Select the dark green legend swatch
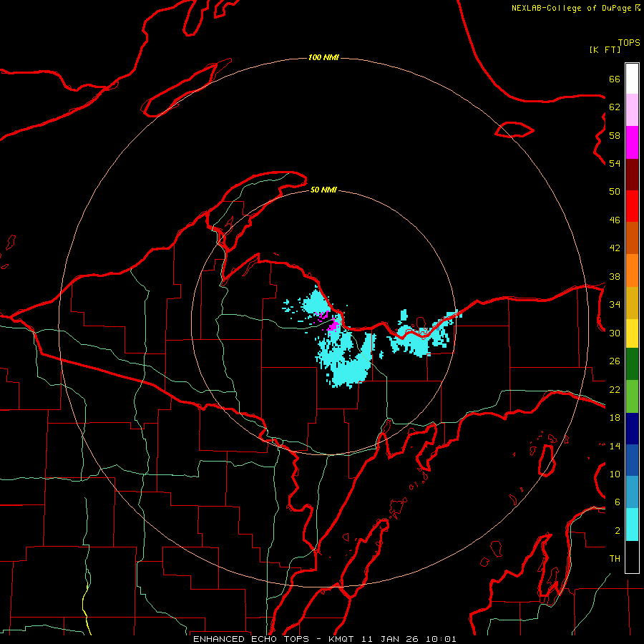The width and height of the screenshot is (644, 644). 632,364
